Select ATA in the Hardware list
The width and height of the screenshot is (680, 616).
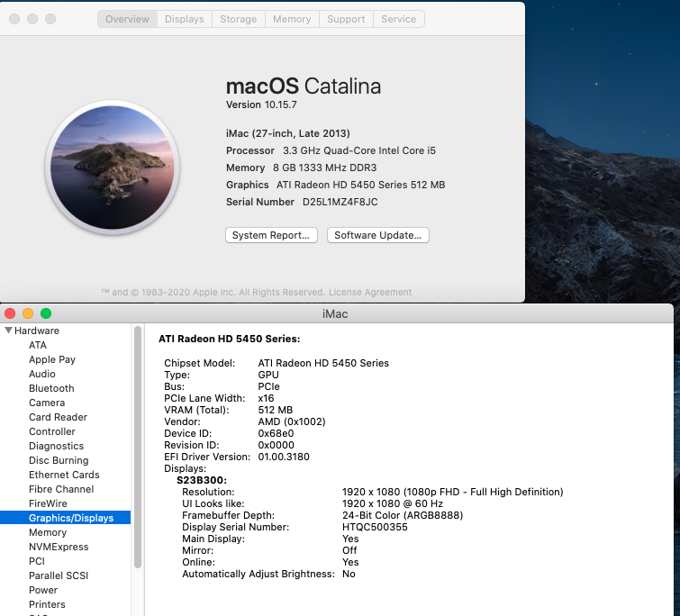click(38, 345)
